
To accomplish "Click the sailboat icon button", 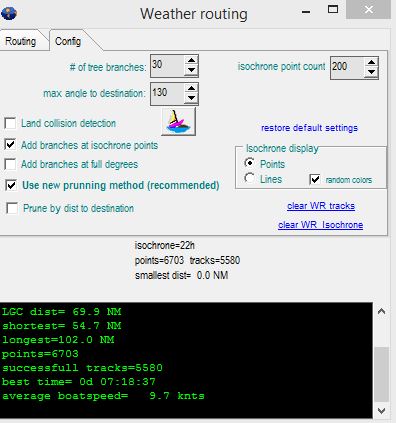I will (178, 122).
